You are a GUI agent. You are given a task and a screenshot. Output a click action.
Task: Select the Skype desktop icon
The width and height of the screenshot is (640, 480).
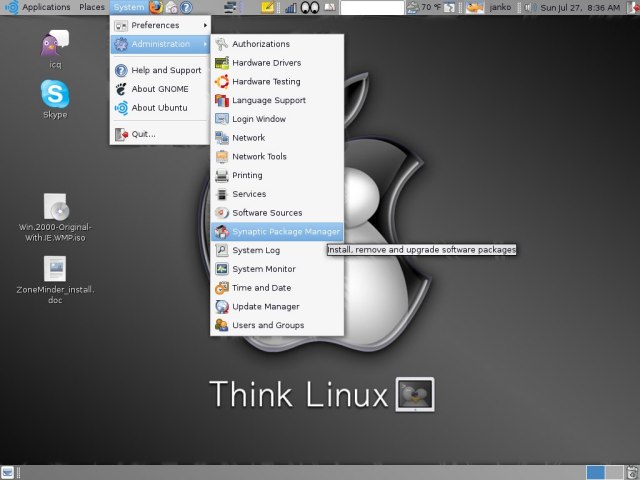tap(55, 99)
